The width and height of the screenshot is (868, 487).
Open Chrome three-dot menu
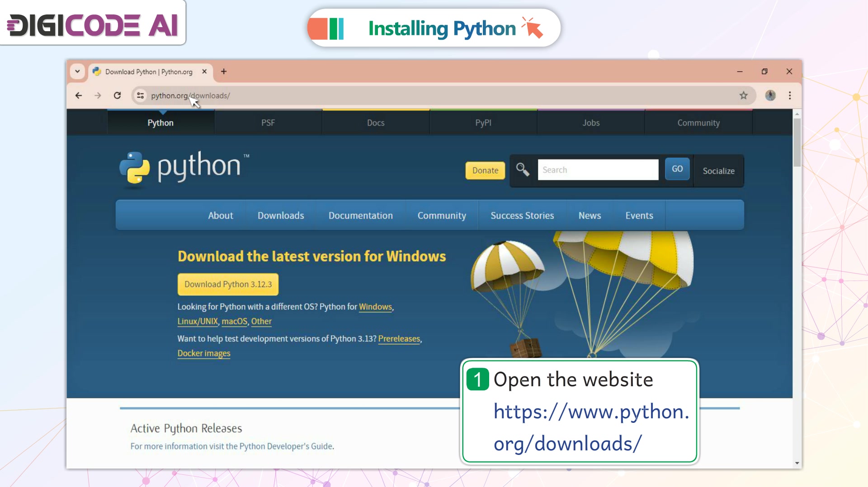pos(790,95)
